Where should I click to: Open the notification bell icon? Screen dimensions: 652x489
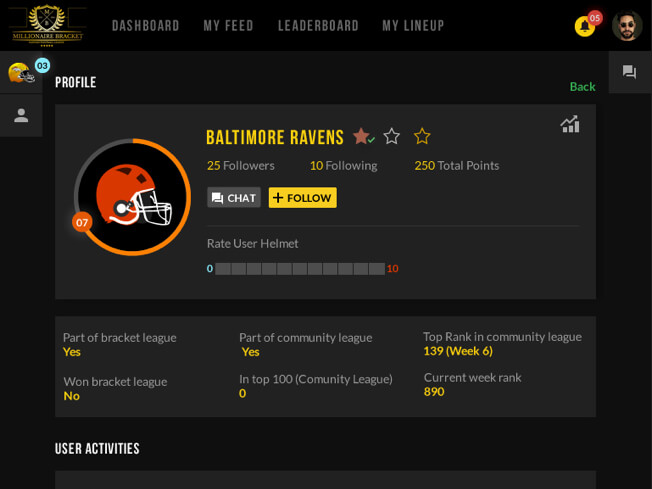click(584, 26)
